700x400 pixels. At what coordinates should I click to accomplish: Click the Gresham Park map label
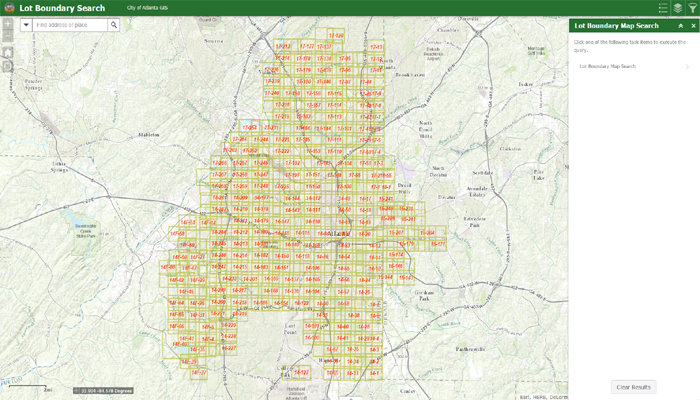(x=424, y=295)
